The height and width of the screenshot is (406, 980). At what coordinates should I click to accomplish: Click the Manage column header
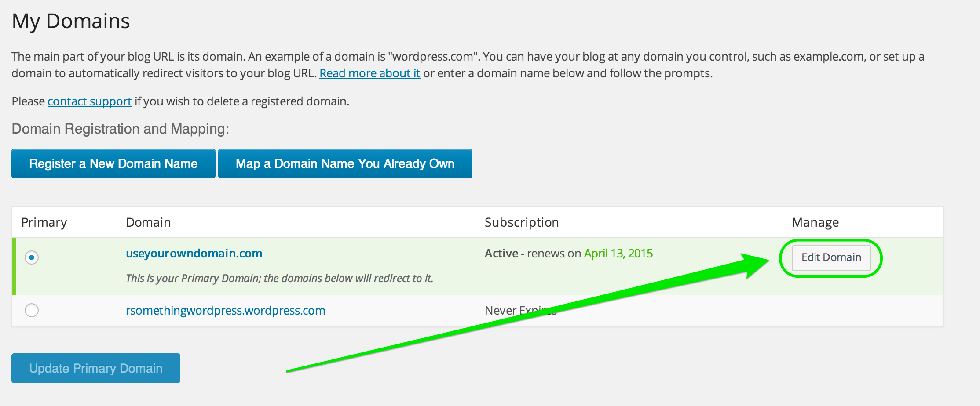(x=815, y=222)
